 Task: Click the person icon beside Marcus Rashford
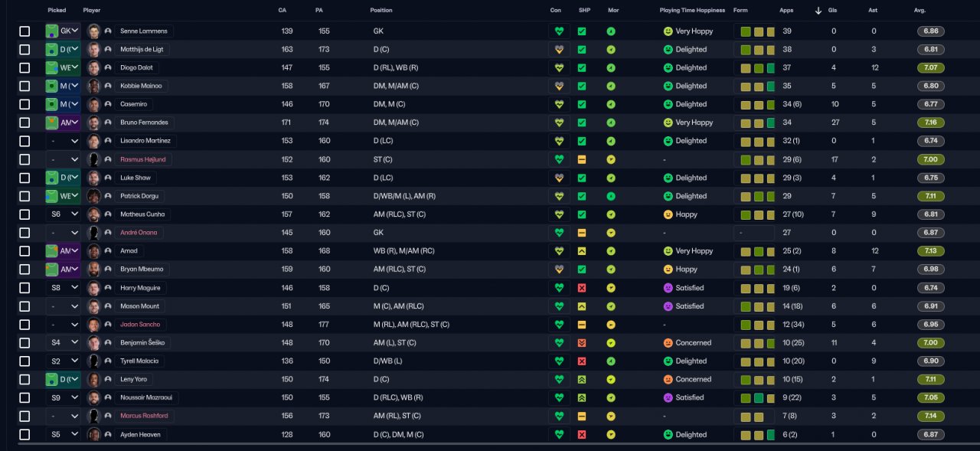point(108,417)
